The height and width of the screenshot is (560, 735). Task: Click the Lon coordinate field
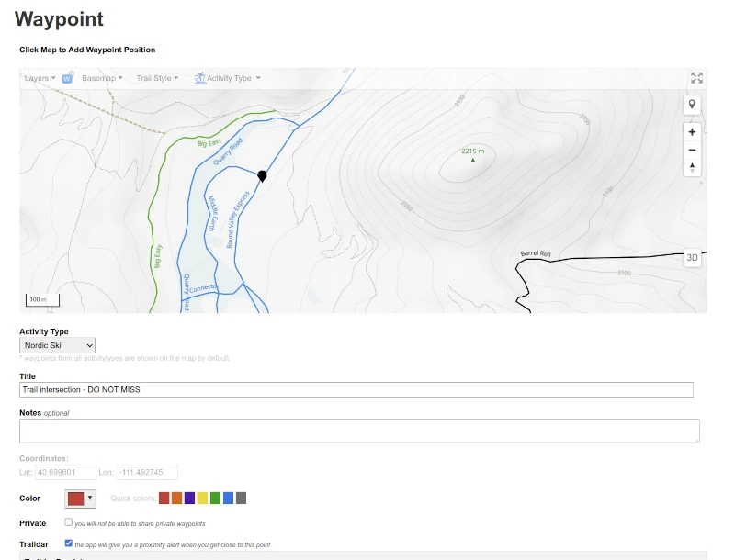147,472
